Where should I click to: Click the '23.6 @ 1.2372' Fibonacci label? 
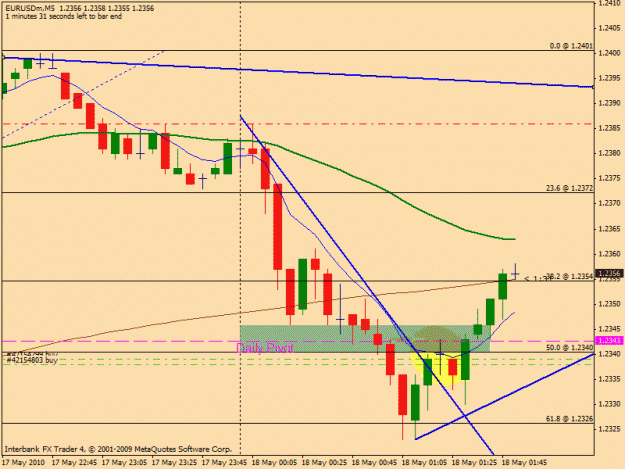pos(569,188)
